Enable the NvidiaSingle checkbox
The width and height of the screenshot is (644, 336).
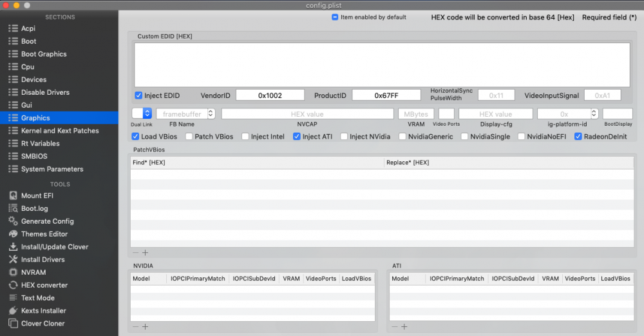(464, 137)
